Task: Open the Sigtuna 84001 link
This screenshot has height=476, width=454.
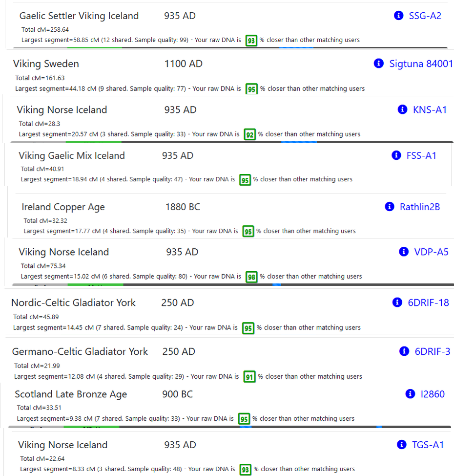Action: click(421, 64)
